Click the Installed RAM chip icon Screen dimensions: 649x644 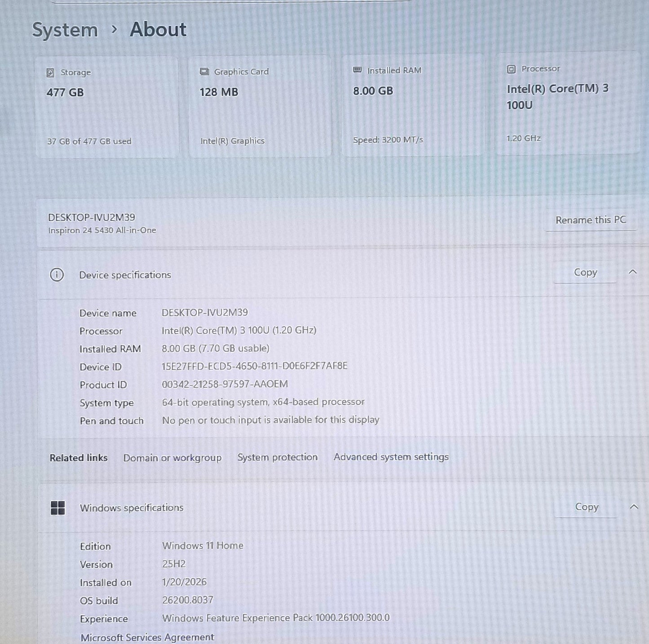click(358, 70)
